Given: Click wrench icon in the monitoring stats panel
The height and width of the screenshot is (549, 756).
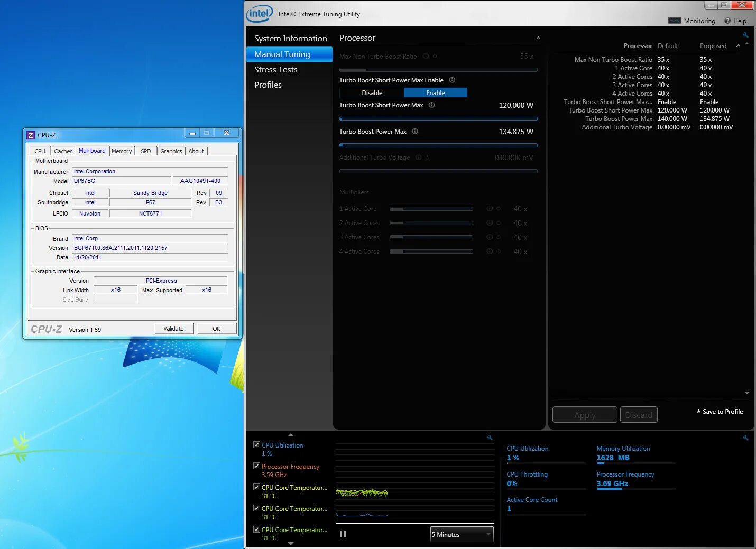Looking at the screenshot, I should 745,438.
